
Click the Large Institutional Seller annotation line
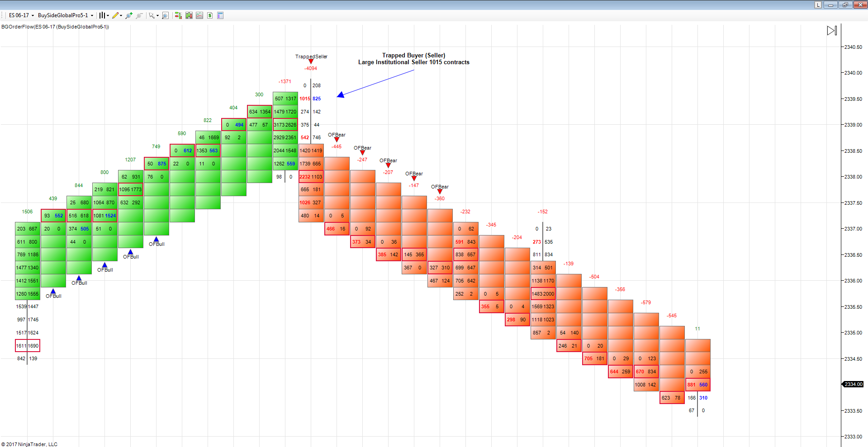(x=414, y=62)
